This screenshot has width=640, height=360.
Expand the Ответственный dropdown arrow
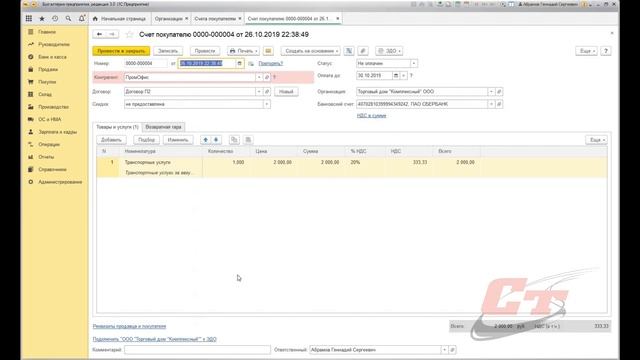[444, 350]
